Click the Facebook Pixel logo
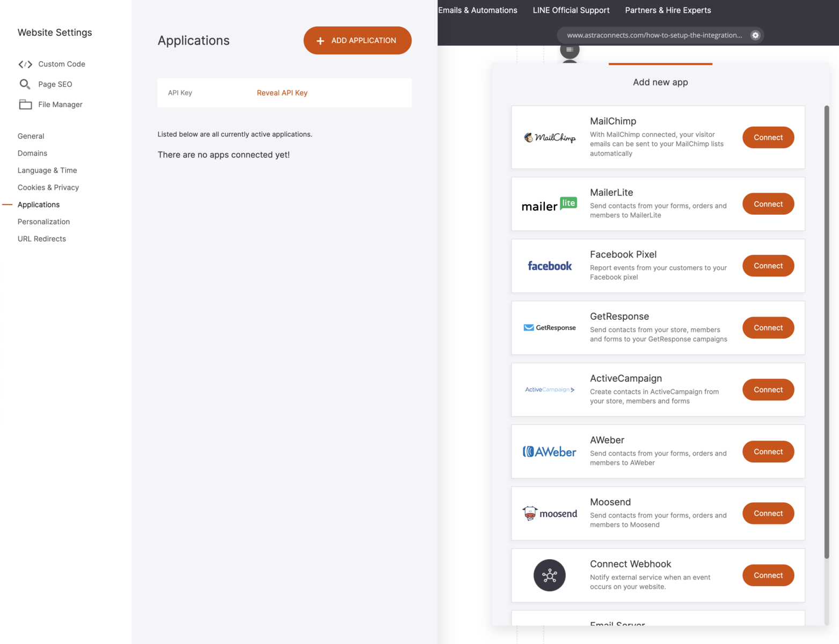839x644 pixels. pyautogui.click(x=549, y=265)
